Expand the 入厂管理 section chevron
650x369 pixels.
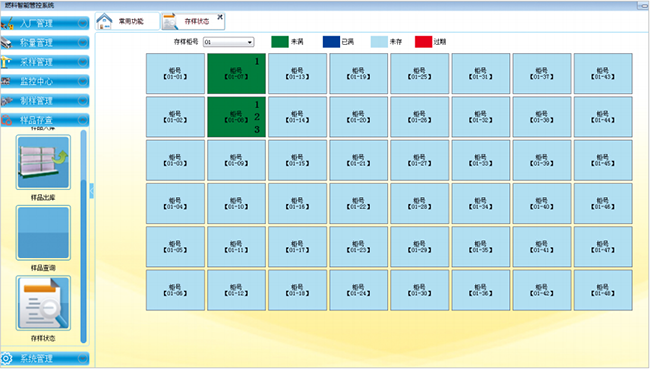coord(83,23)
